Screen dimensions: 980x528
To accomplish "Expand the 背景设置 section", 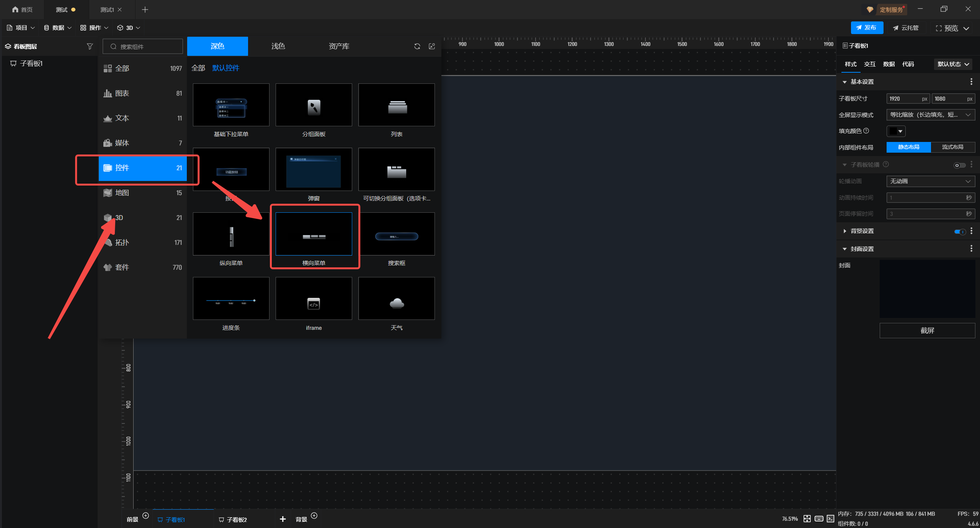I will click(844, 231).
